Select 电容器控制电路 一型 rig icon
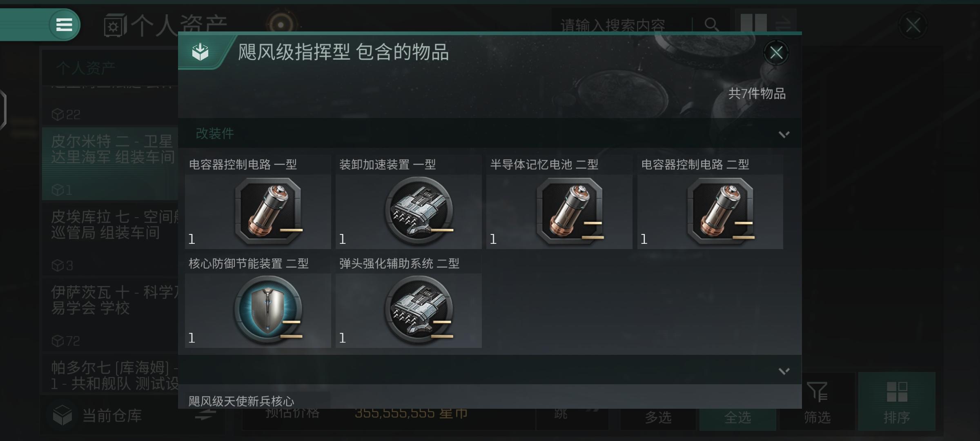Image resolution: width=980 pixels, height=441 pixels. (x=268, y=211)
